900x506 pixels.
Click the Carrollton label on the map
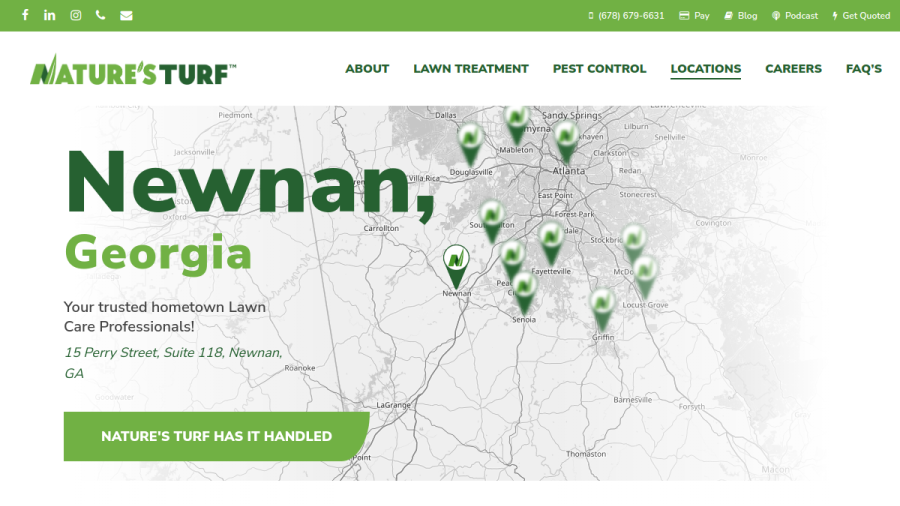pos(381,228)
